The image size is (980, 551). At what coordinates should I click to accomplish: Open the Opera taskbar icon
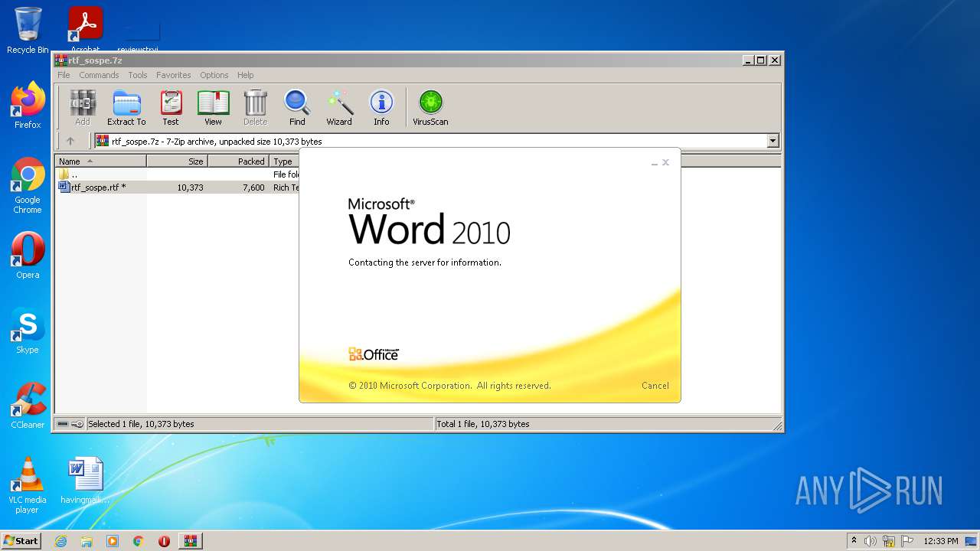coord(164,541)
